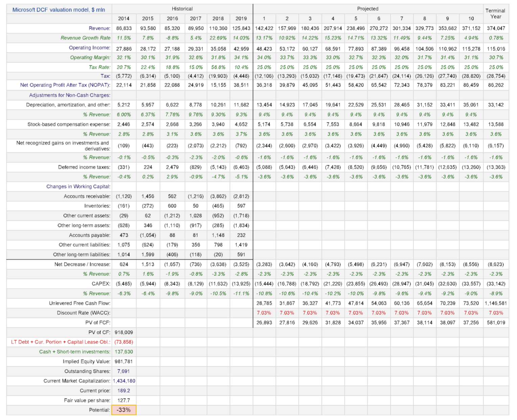Click the Implied Equity Value cell 981,781
This screenshot has width=517, height=420.
pos(124,361)
